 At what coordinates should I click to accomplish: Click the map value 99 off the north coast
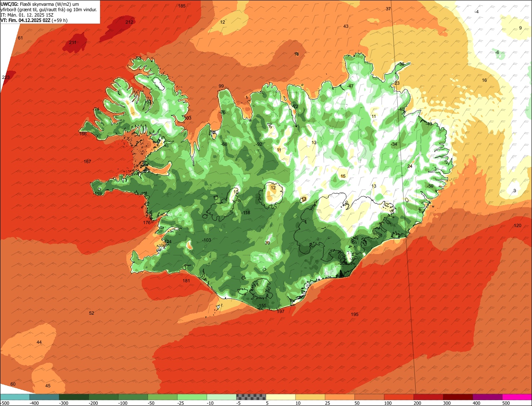[x=221, y=86]
